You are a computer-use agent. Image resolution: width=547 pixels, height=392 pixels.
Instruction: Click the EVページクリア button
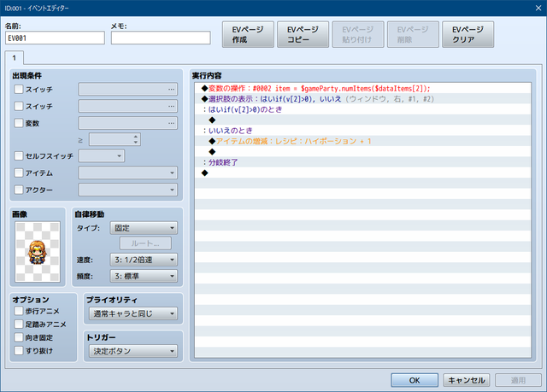coord(468,34)
